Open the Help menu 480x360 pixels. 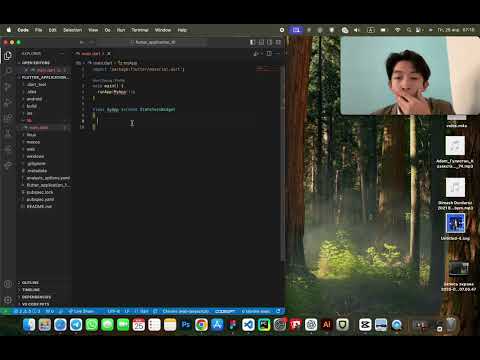click(x=182, y=30)
